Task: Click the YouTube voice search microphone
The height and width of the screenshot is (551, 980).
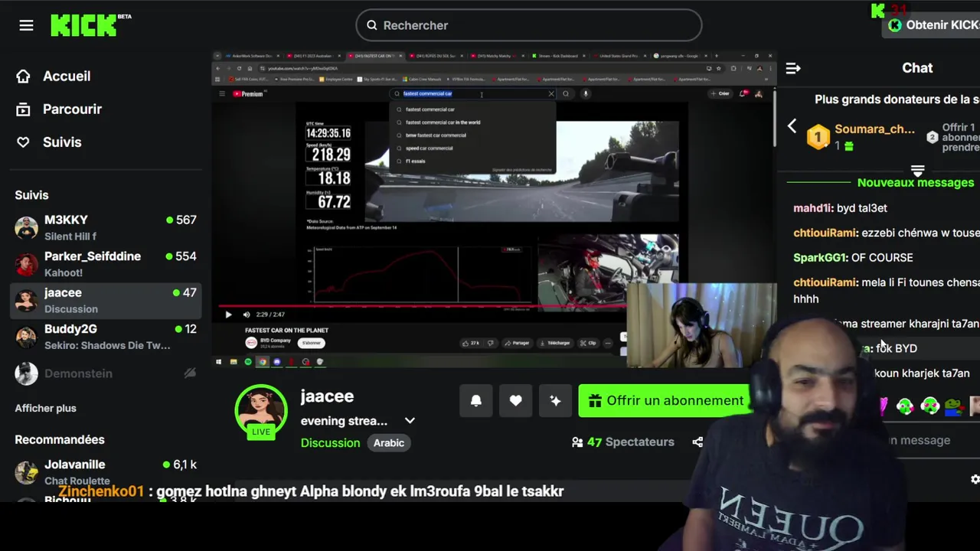Action: coord(585,93)
